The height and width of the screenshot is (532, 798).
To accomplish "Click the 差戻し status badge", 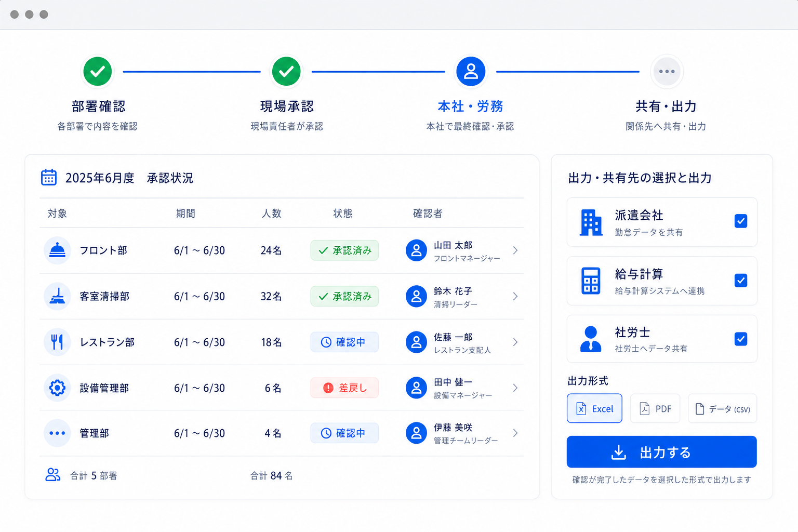I will click(344, 388).
